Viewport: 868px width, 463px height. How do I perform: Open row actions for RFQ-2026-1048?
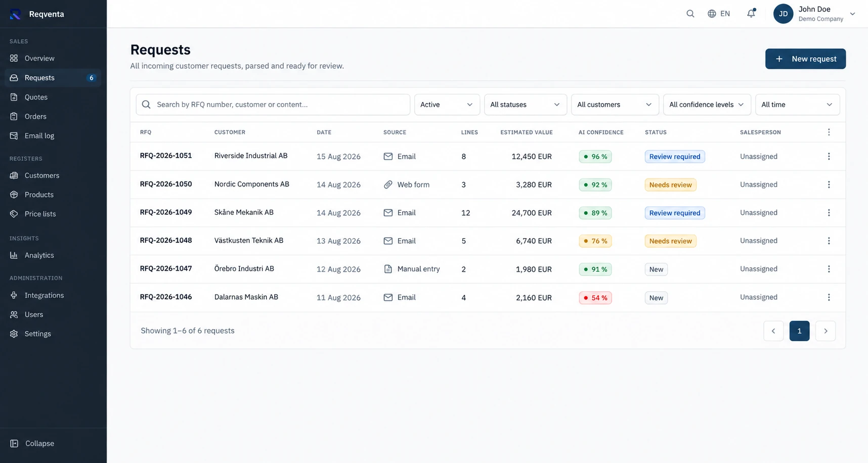[829, 241]
